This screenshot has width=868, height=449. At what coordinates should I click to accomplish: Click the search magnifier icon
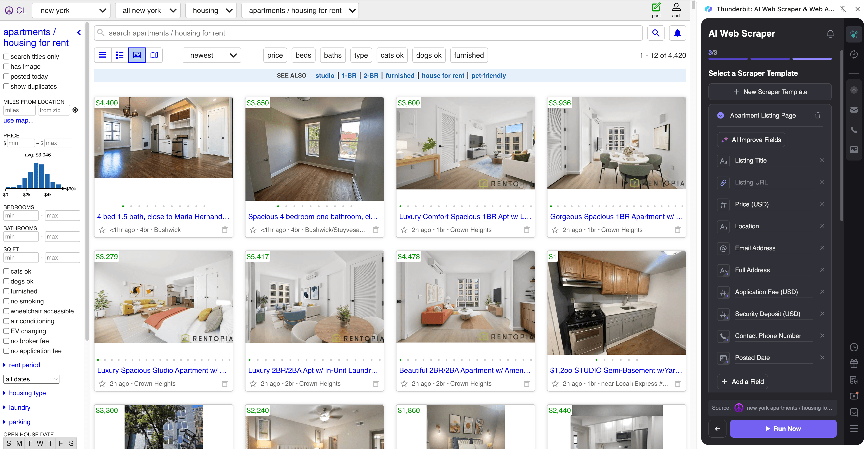pyautogui.click(x=656, y=33)
